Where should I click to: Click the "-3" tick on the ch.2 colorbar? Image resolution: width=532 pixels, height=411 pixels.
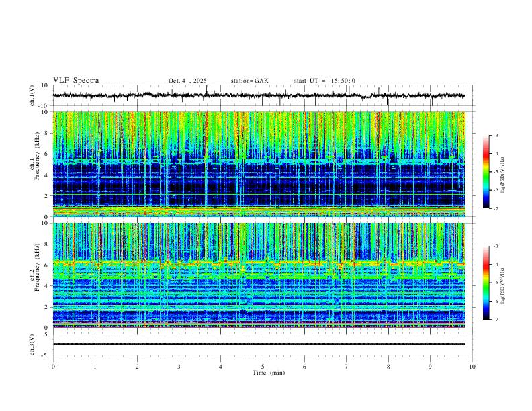(495, 246)
